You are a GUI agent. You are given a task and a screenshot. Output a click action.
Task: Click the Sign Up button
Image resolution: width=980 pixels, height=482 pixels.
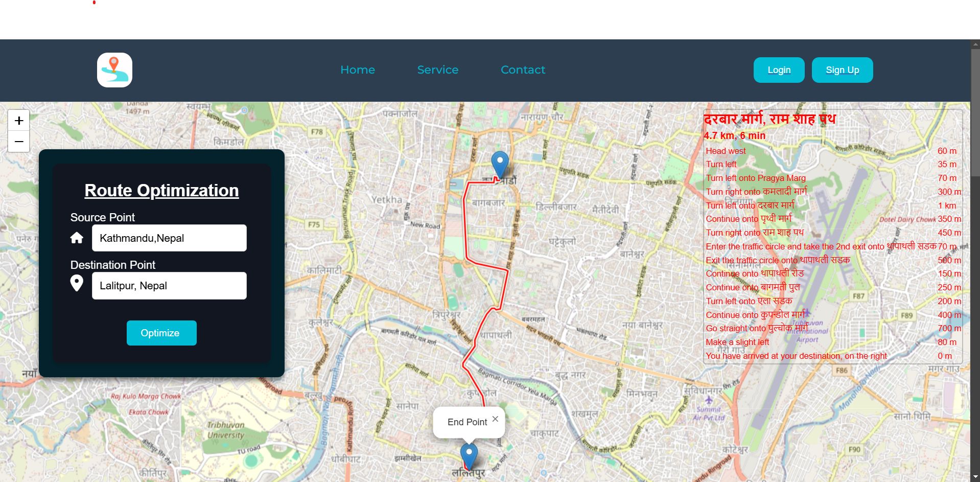[843, 70]
